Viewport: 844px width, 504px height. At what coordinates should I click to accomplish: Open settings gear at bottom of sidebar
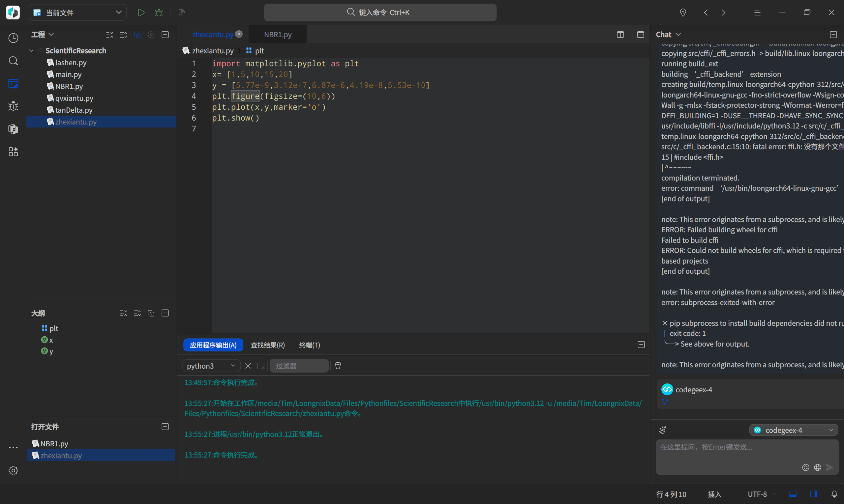(13, 470)
